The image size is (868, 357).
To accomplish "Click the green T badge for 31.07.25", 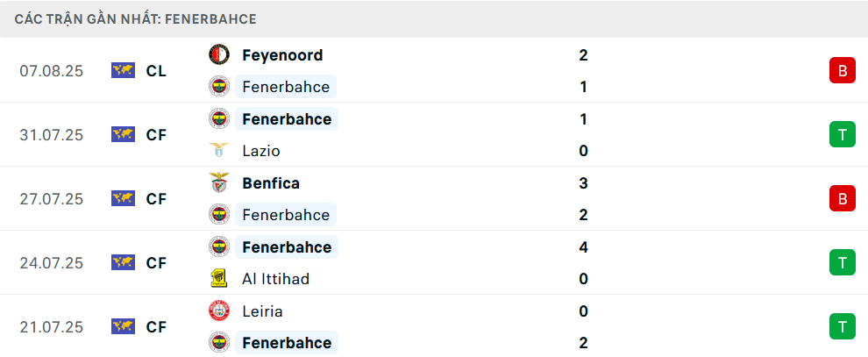I will pos(842,134).
